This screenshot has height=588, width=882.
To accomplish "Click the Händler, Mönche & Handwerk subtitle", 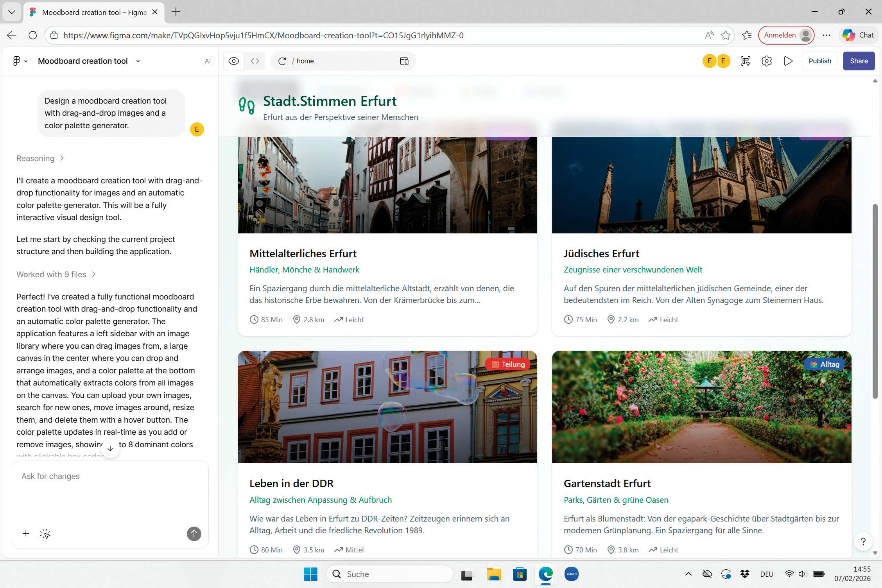I will point(304,269).
